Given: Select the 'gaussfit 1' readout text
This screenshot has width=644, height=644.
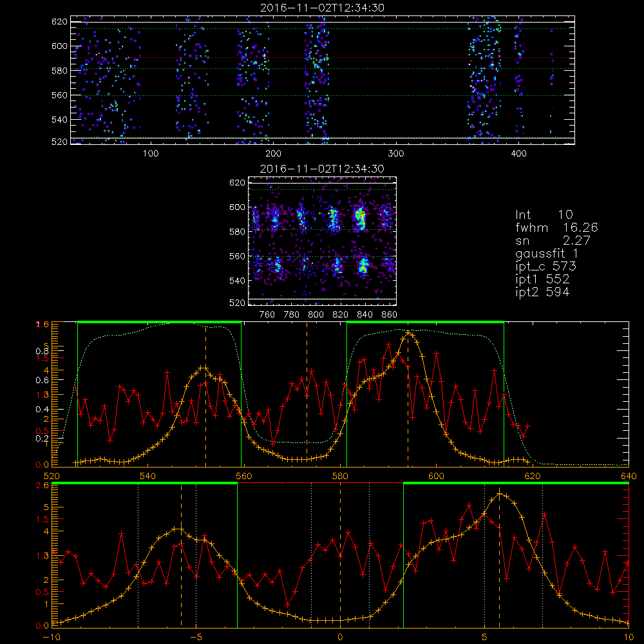Looking at the screenshot, I should [x=547, y=253].
